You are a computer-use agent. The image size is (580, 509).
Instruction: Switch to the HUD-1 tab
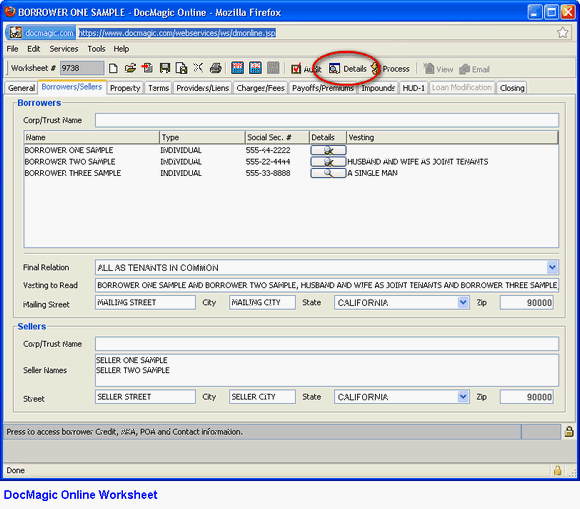click(414, 88)
